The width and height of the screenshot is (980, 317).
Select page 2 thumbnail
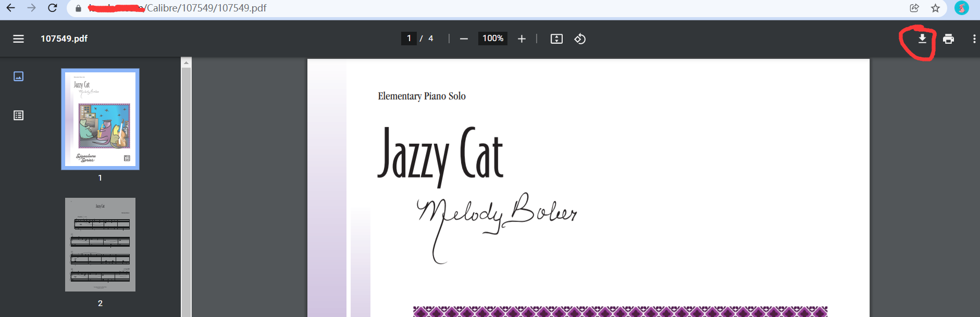point(100,245)
